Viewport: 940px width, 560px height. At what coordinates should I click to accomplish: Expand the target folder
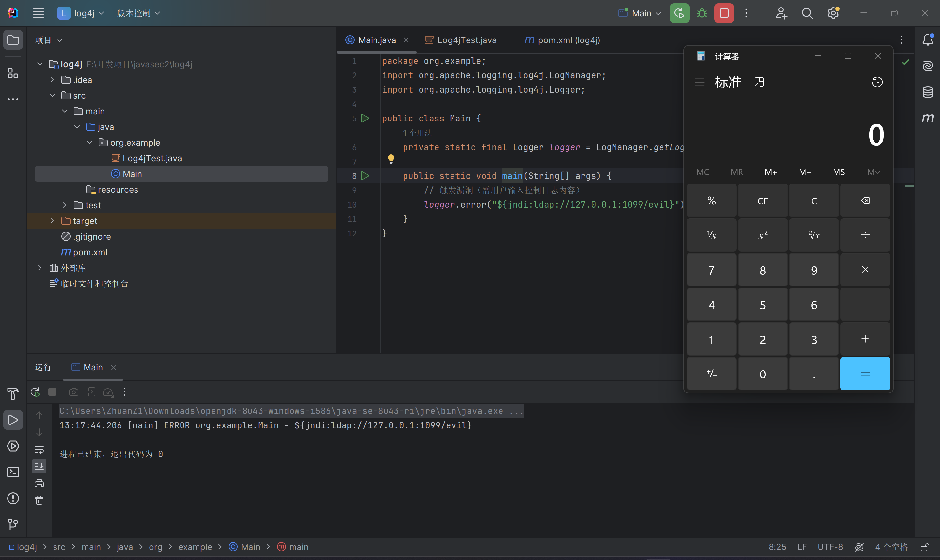pos(52,221)
